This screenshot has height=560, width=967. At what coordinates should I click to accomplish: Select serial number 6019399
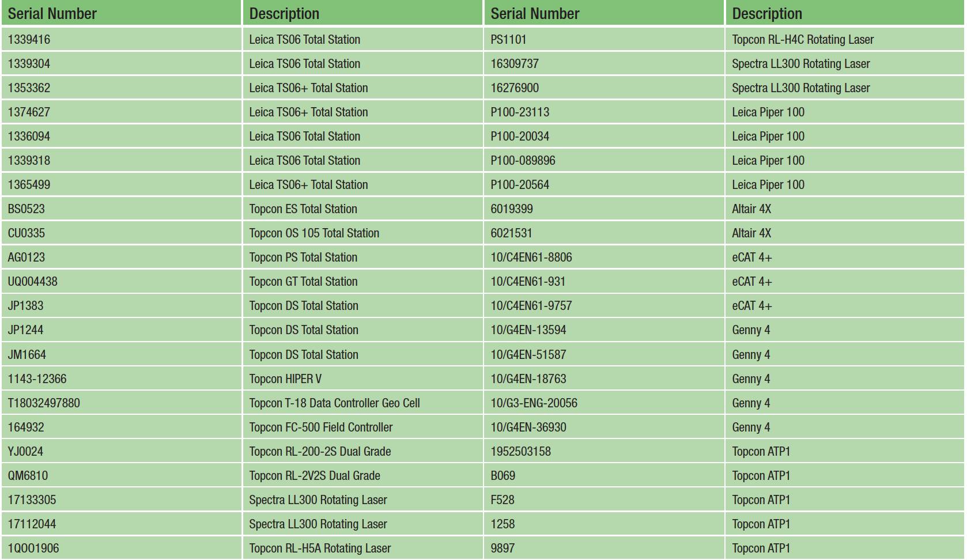click(x=512, y=209)
